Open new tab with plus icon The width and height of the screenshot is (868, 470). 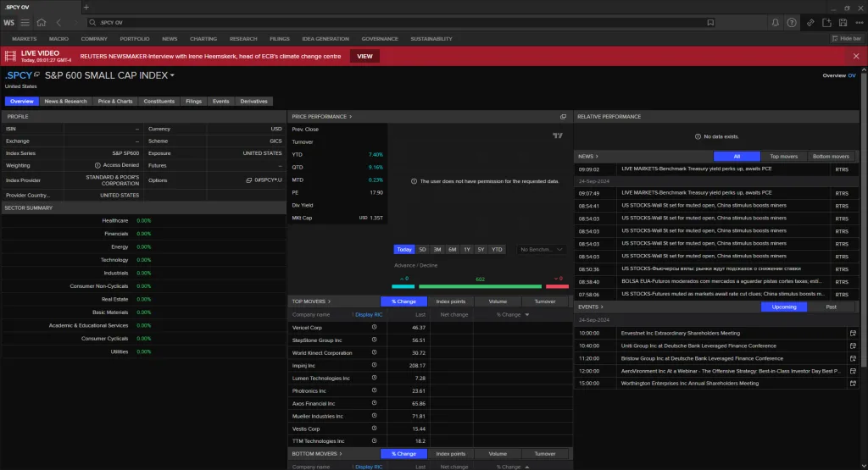tap(86, 7)
